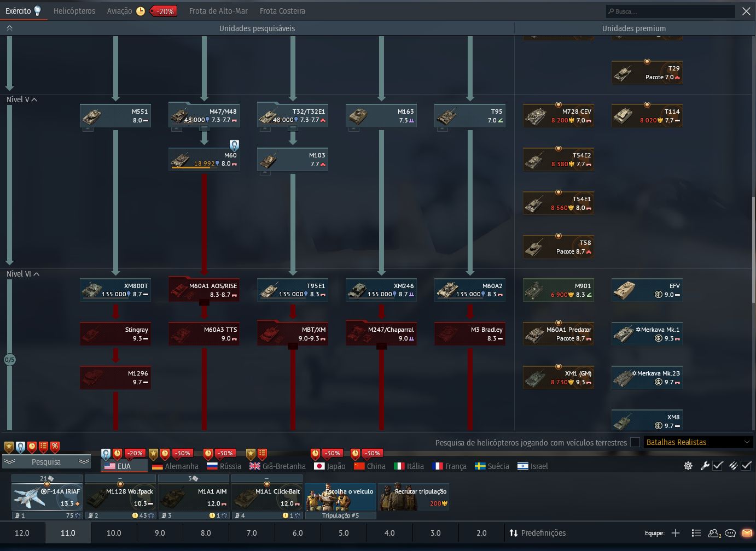
Task: Open the Frota de Alto-Mar tab
Action: [x=218, y=11]
